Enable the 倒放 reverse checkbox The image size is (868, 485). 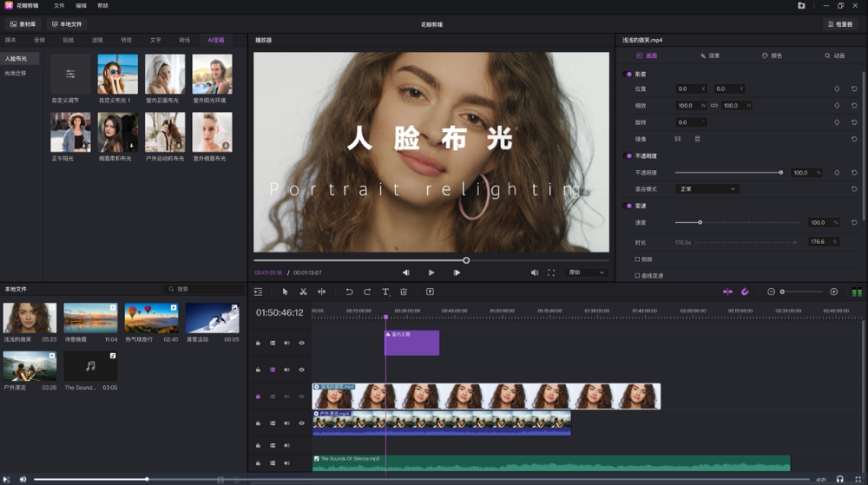638,259
